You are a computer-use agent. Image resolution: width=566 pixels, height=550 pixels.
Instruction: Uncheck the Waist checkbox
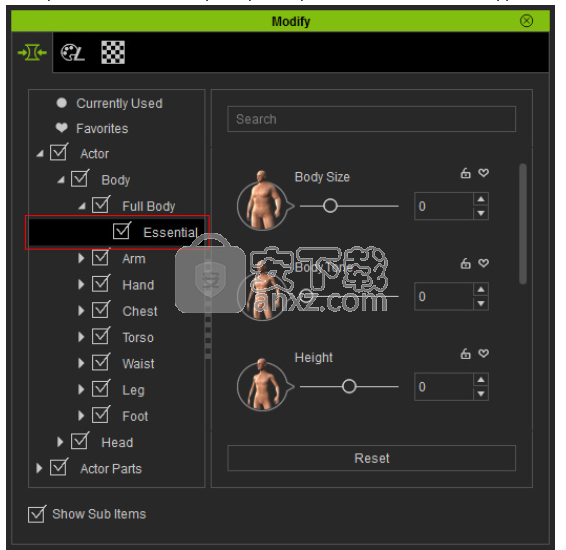pyautogui.click(x=101, y=362)
